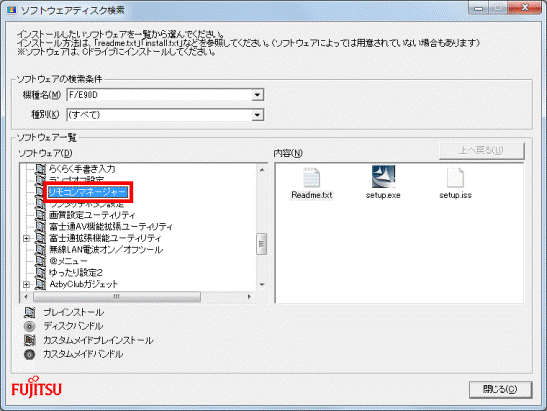Click software list scroll up arrow
547x411 pixels.
point(262,170)
